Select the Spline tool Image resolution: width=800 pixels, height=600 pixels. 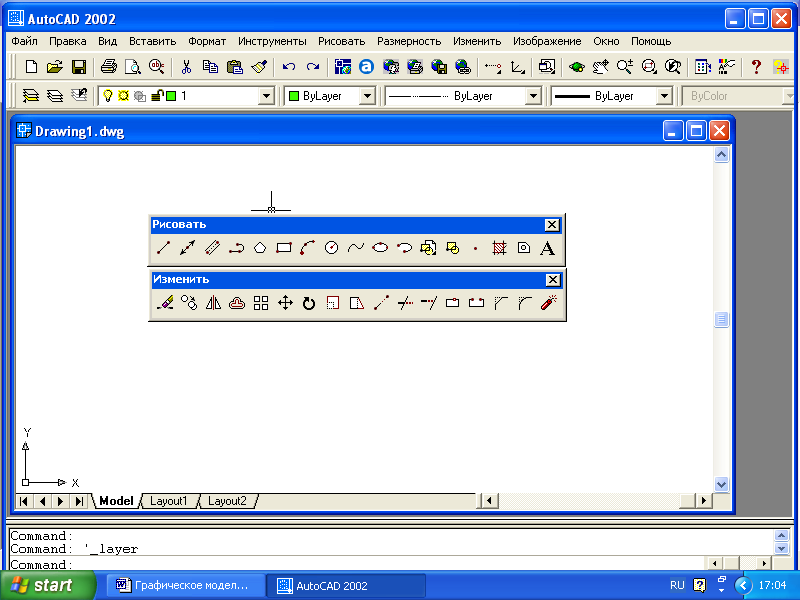[x=356, y=248]
